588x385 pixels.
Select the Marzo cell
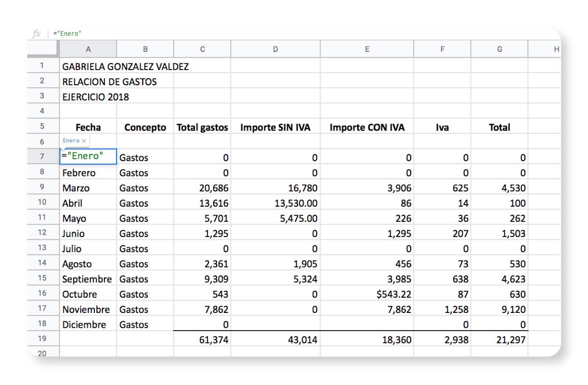point(88,188)
